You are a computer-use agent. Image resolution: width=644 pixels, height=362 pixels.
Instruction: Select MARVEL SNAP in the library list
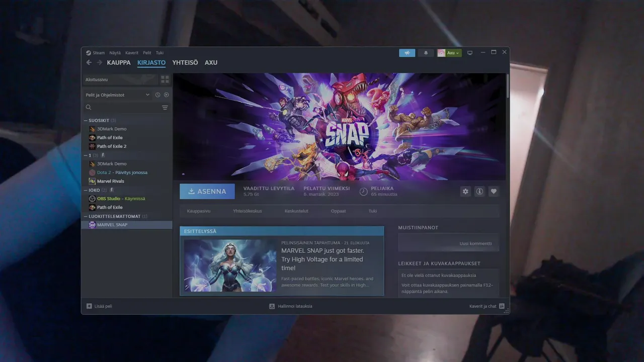point(127,225)
